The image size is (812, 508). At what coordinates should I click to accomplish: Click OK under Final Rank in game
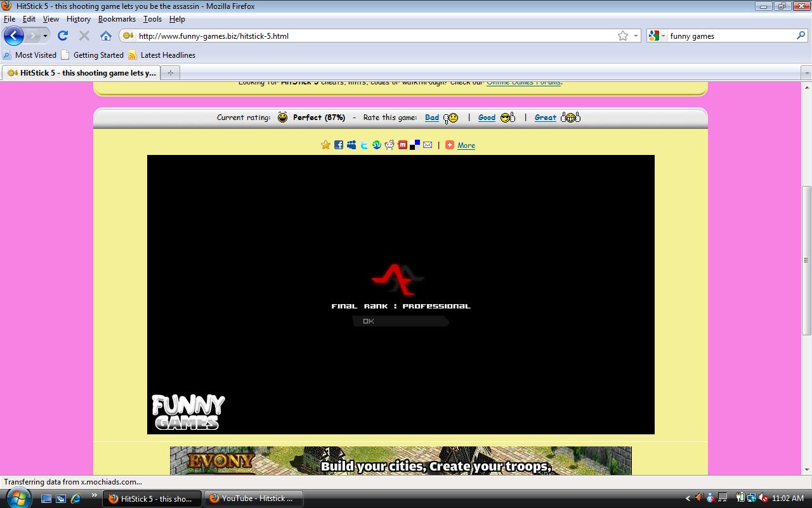tap(400, 321)
